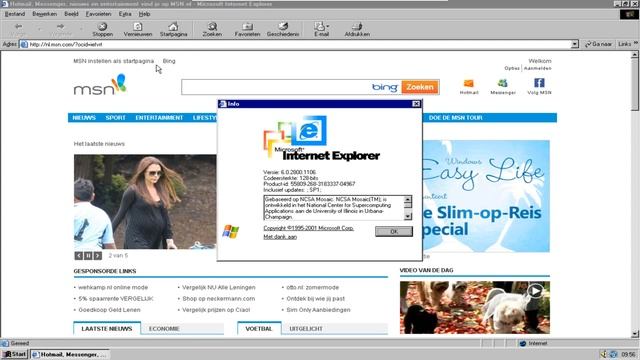
Task: Click the Messenger icon on MSN
Action: point(503,83)
